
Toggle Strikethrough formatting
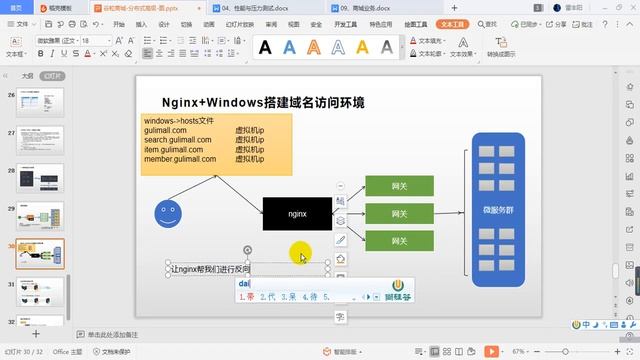pyautogui.click(x=76, y=53)
